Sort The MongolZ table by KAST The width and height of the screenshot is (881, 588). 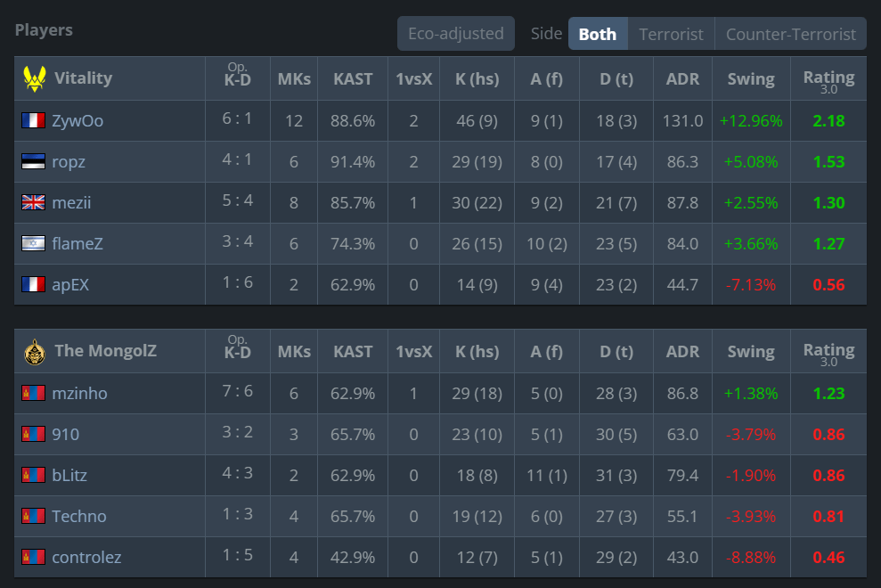[353, 351]
